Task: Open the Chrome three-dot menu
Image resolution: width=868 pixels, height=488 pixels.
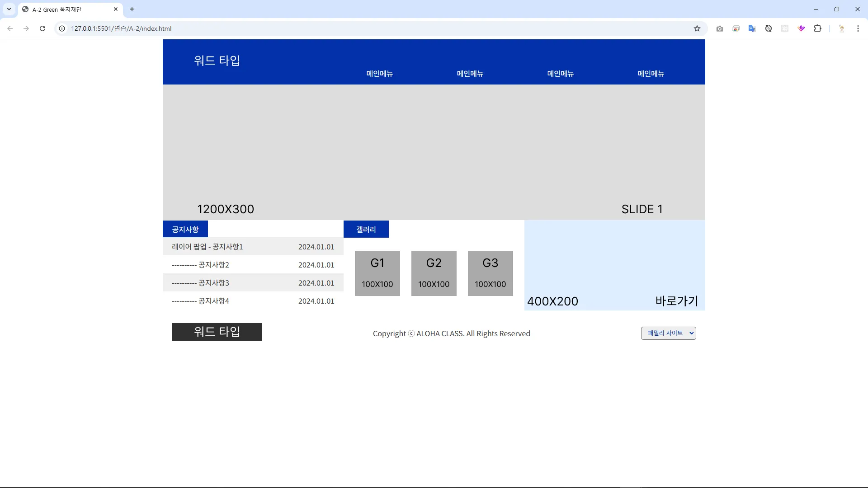Action: (858, 28)
